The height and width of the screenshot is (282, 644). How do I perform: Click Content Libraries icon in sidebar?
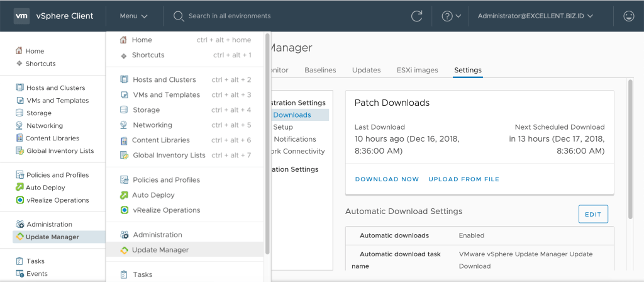pyautogui.click(x=19, y=138)
